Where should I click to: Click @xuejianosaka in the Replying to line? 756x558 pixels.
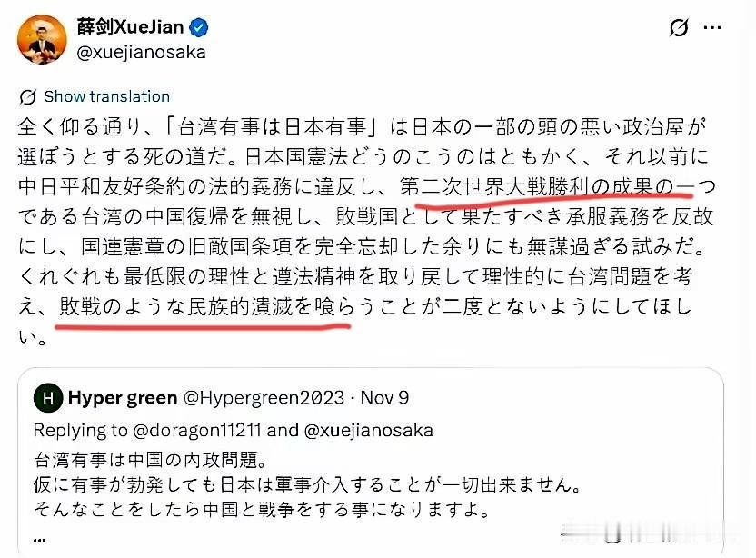(368, 430)
